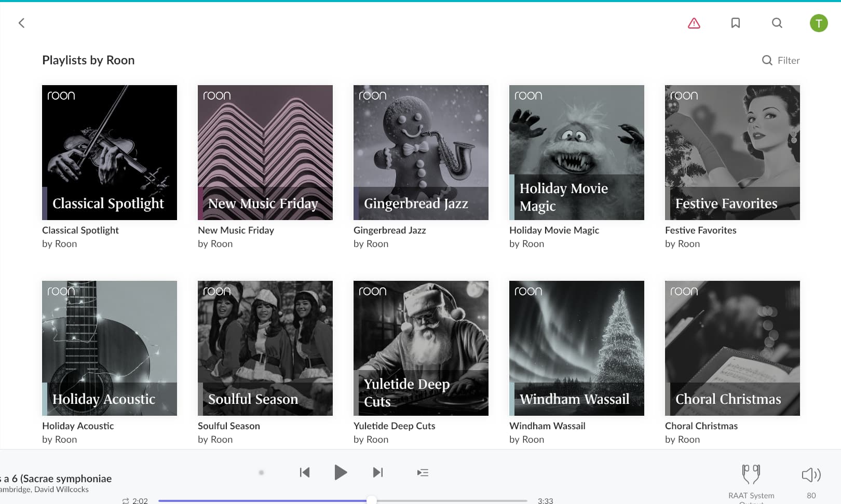
Task: Click the 3:33 track duration
Action: [545, 500]
